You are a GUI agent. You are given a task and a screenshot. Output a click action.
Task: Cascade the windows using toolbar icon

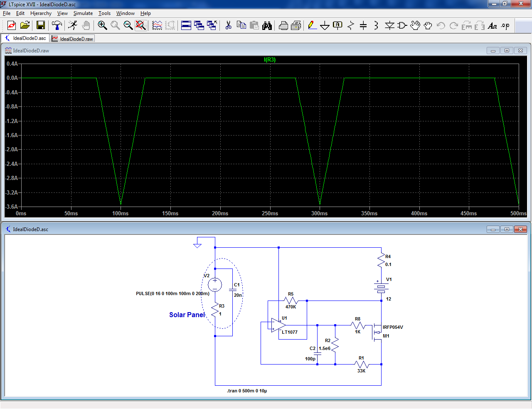(199, 26)
